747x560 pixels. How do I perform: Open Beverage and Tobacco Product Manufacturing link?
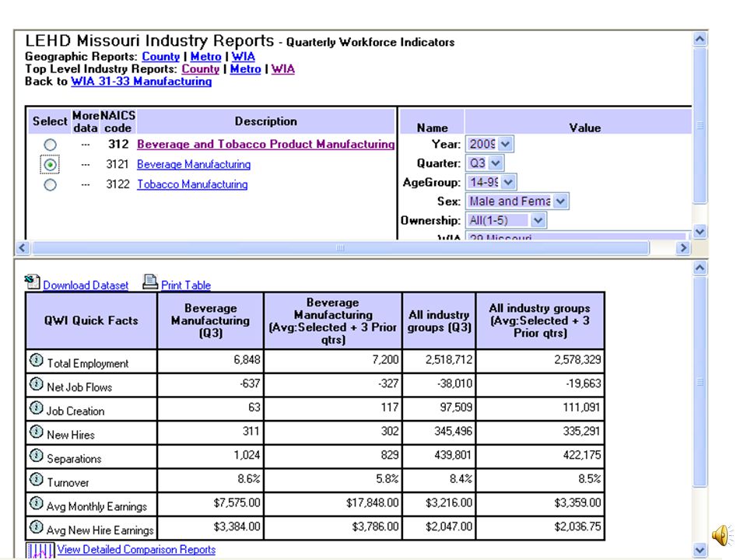coord(266,145)
